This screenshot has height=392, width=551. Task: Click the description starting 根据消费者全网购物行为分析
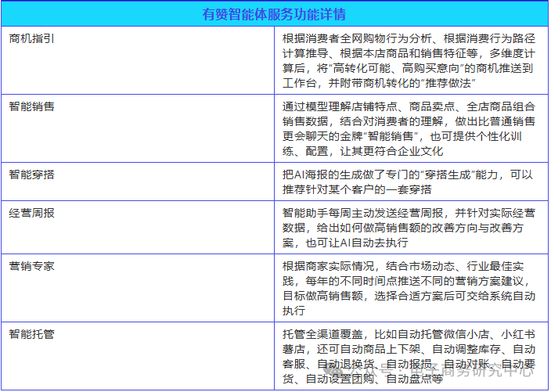pyautogui.click(x=409, y=61)
